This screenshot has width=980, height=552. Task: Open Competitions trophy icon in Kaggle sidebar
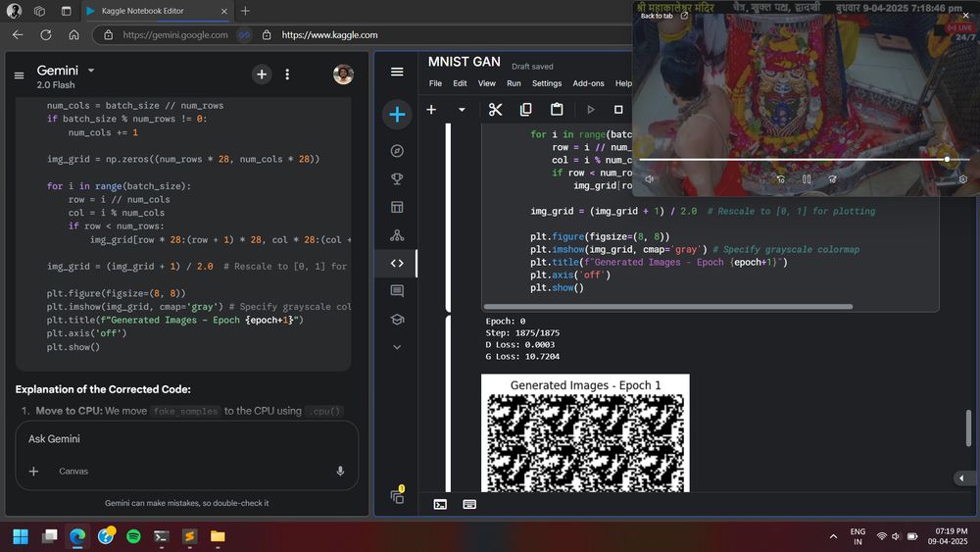(x=397, y=178)
